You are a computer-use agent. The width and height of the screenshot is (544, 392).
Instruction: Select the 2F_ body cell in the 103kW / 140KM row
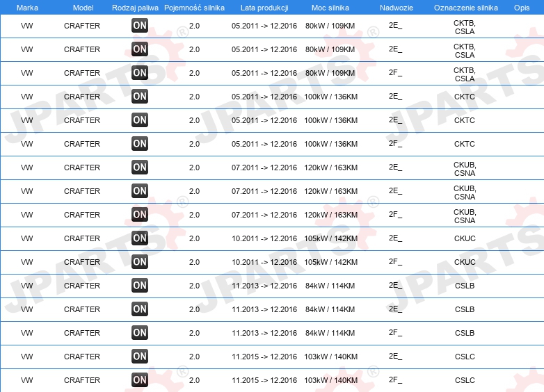pyautogui.click(x=396, y=380)
